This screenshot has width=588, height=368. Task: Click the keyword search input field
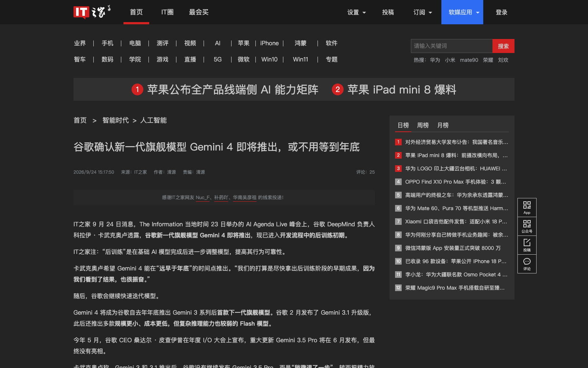452,46
